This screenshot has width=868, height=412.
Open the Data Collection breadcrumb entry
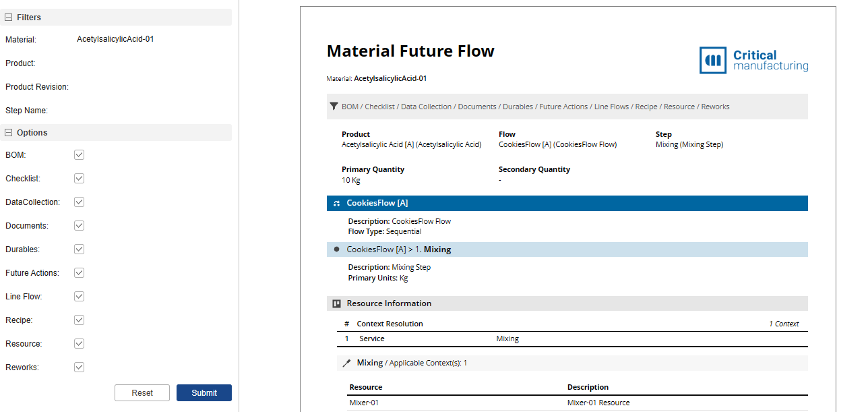tap(425, 106)
